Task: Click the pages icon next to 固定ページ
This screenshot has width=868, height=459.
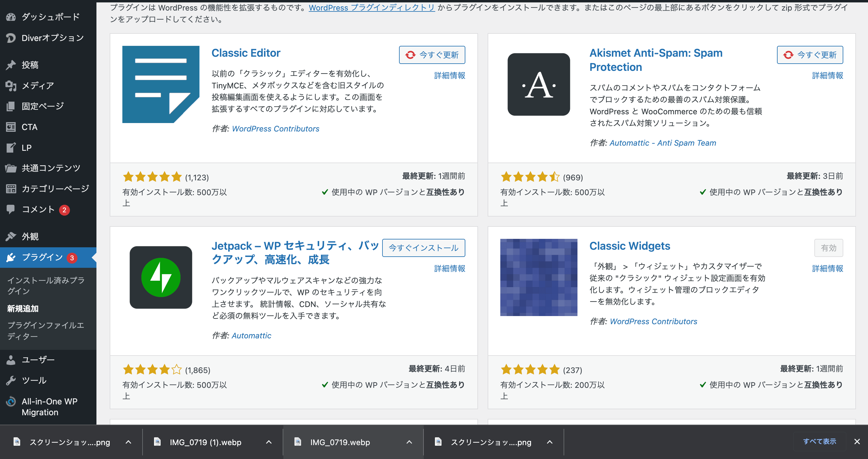Action: pos(11,106)
